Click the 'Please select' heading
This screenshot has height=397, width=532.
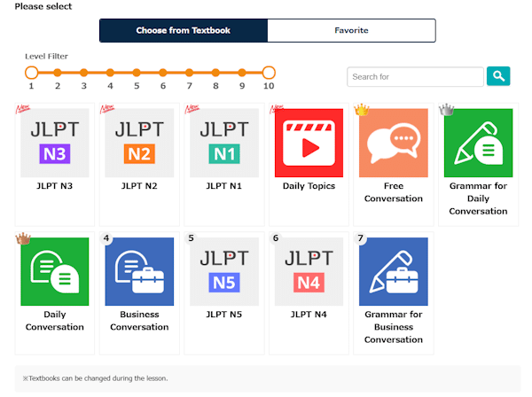(43, 6)
